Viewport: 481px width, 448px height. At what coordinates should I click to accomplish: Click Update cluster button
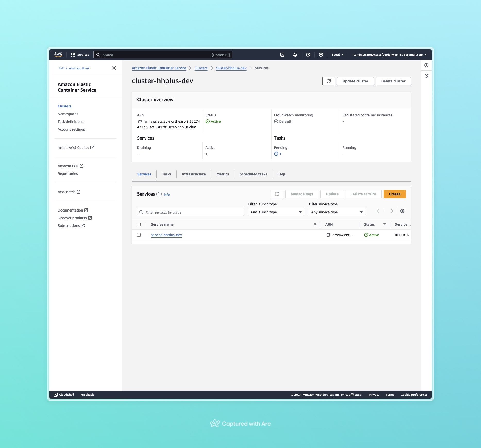click(355, 81)
